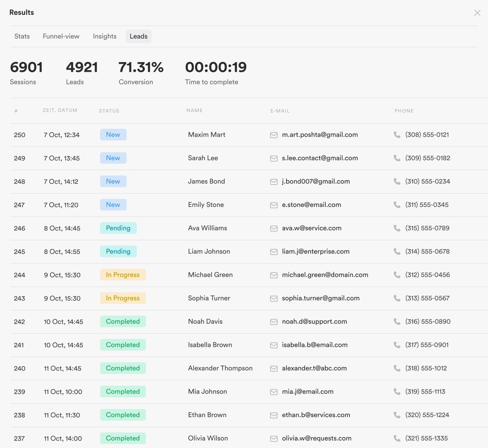Open the Funnel-view tab
This screenshot has width=488, height=448.
coord(61,36)
